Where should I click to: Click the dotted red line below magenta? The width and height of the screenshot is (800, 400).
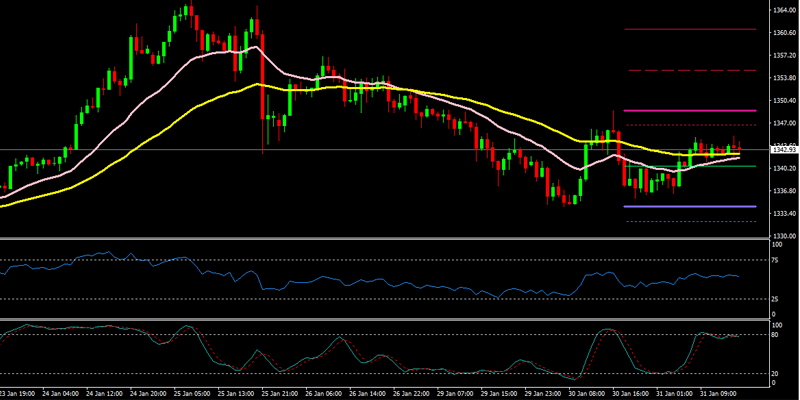(690, 125)
